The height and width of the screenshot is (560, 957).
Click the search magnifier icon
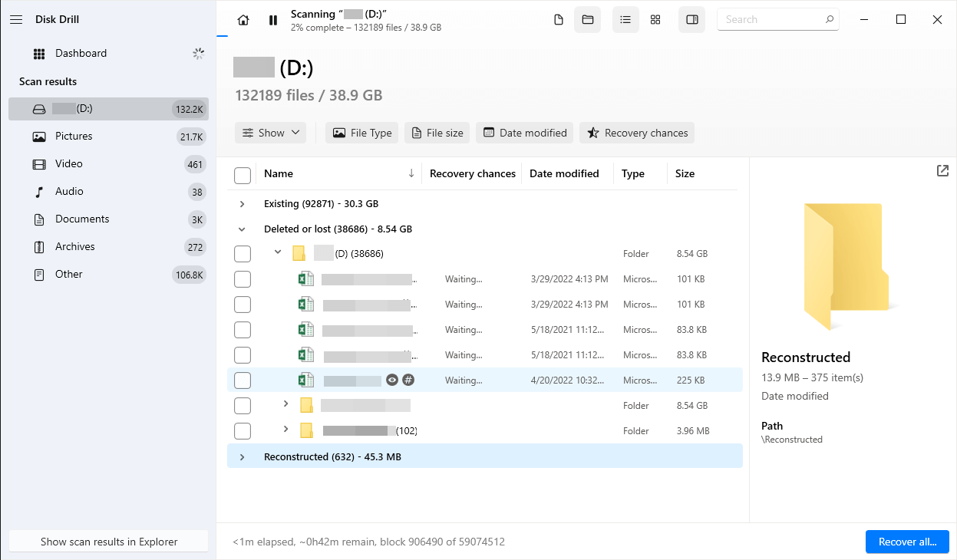[830, 19]
